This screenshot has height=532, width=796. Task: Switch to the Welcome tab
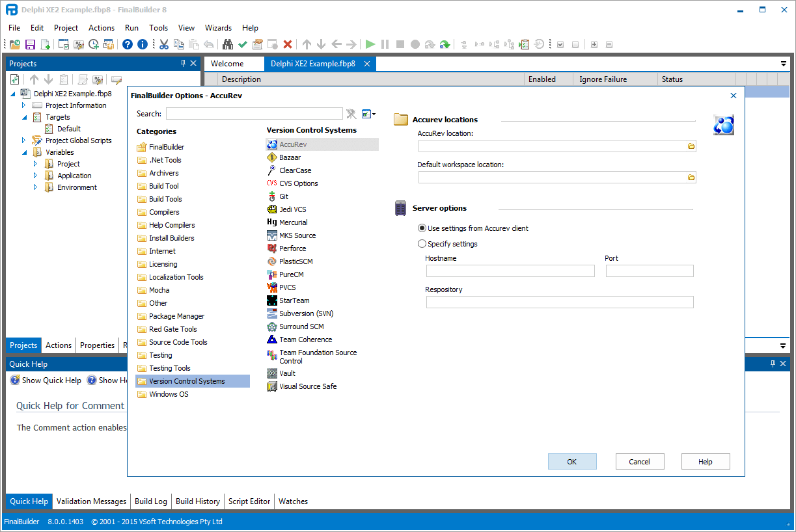(x=227, y=64)
